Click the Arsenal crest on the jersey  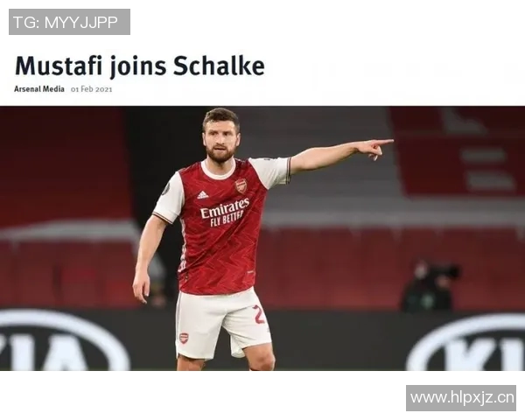pos(241,185)
